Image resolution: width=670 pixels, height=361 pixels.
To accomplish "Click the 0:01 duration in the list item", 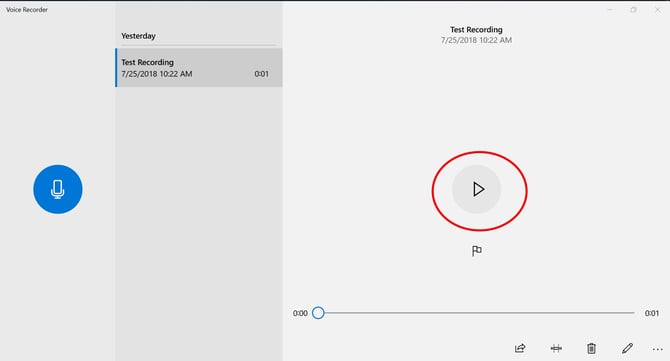I will [x=262, y=74].
